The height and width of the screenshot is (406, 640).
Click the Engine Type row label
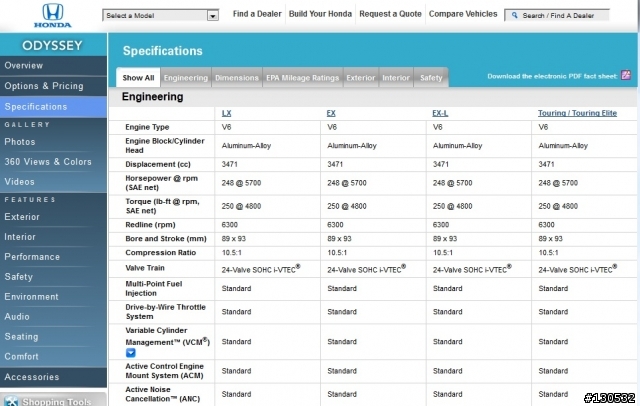[x=147, y=127]
